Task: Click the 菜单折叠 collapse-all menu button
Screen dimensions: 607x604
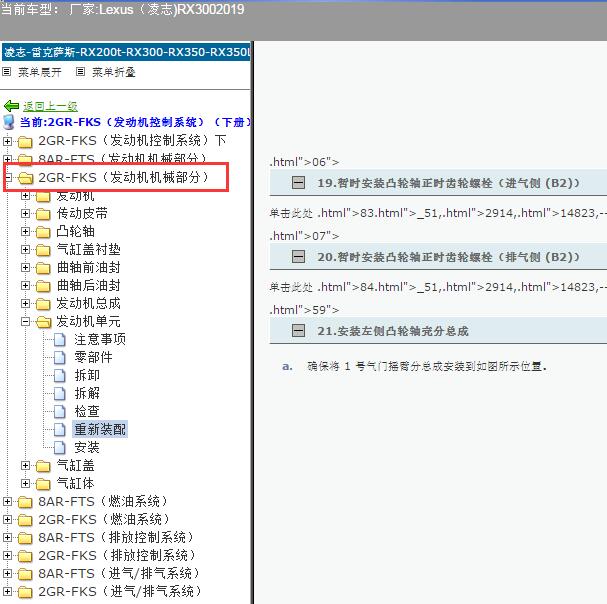Action: pos(113,72)
